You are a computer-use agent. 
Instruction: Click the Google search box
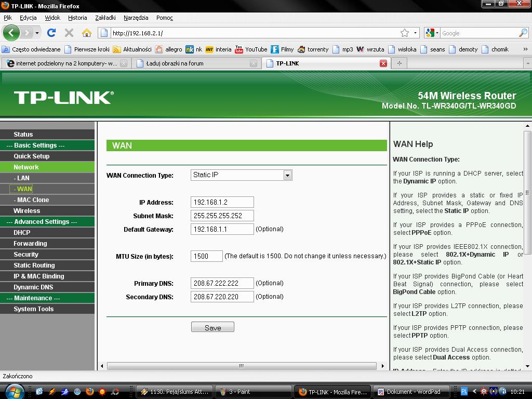(479, 33)
